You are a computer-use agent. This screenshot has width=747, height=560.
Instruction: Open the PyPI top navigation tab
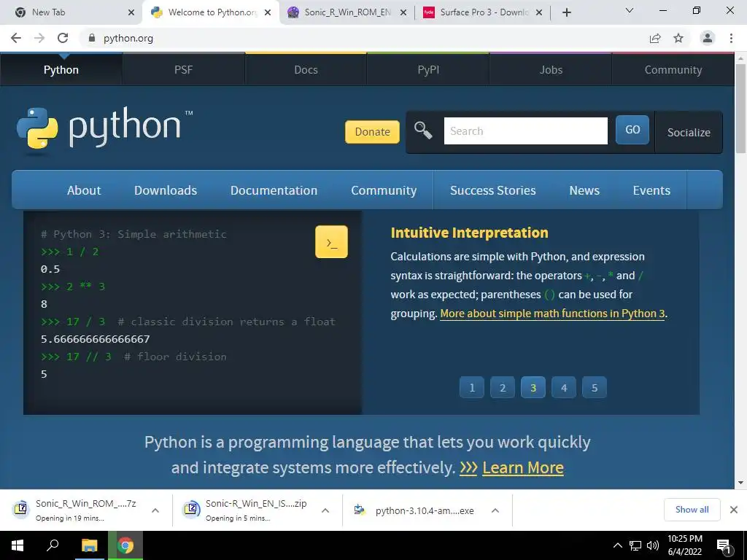pyautogui.click(x=428, y=69)
